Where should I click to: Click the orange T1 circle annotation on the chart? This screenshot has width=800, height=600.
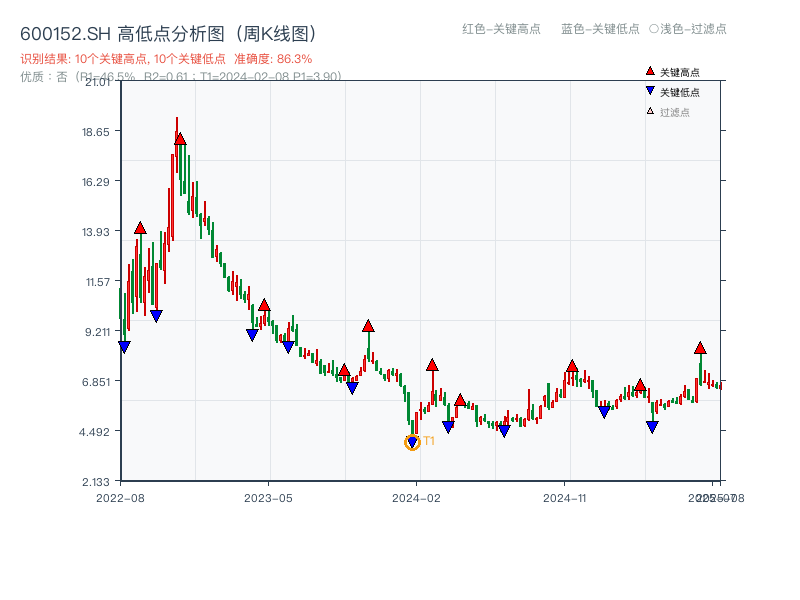point(413,440)
